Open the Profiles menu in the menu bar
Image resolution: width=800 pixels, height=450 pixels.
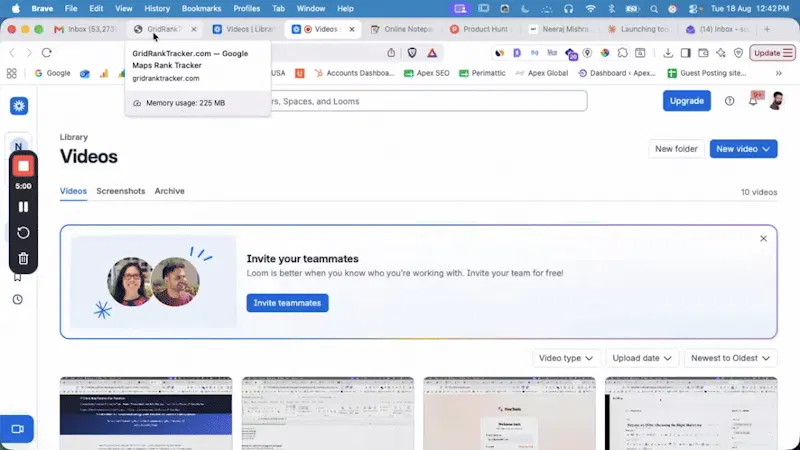coord(246,9)
